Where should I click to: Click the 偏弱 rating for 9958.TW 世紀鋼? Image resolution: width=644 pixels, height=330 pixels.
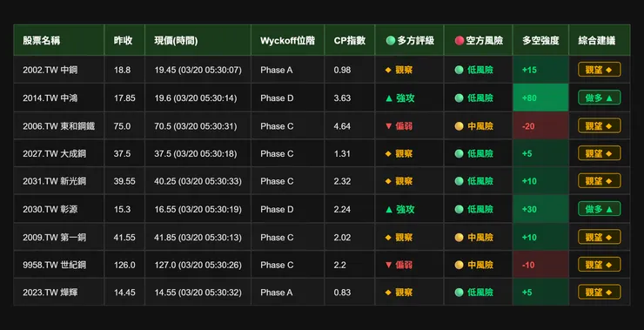pyautogui.click(x=399, y=265)
